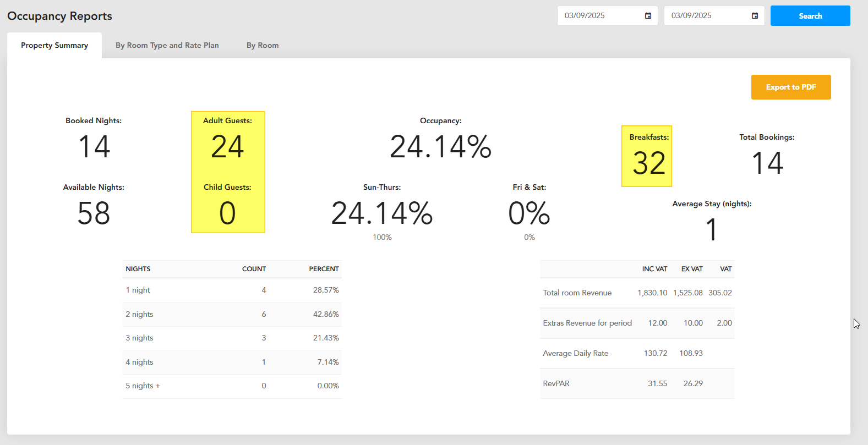The width and height of the screenshot is (868, 445).
Task: Select the Total Bookings value 14
Action: [767, 163]
